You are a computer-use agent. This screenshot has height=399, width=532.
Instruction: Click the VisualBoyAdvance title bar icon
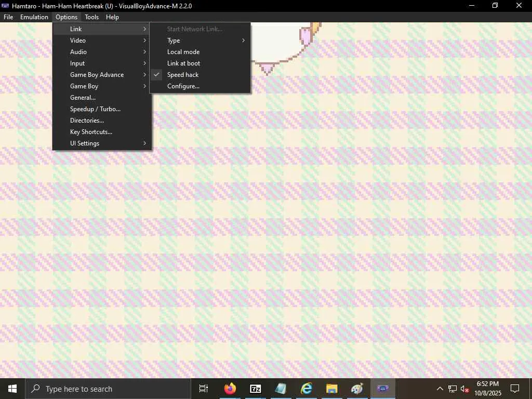(5, 6)
